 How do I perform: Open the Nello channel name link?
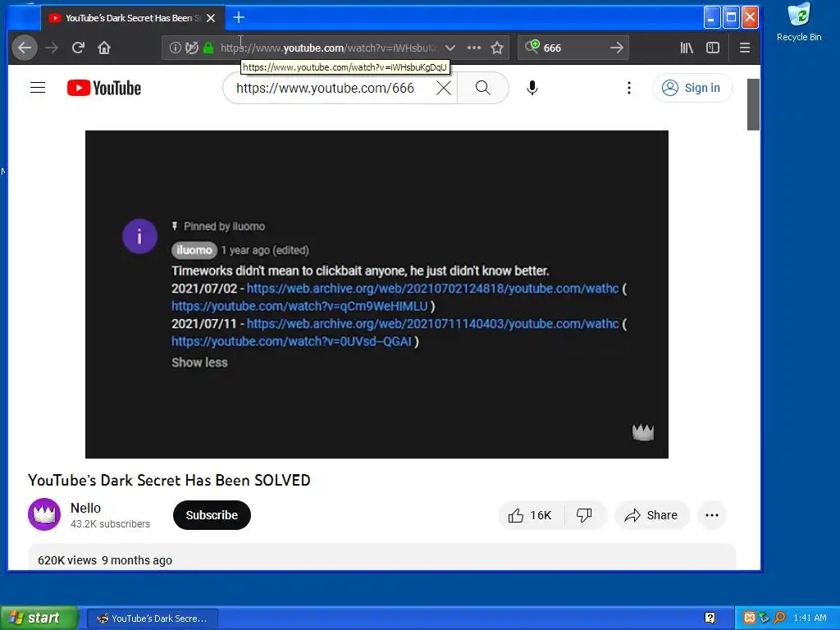(85, 508)
